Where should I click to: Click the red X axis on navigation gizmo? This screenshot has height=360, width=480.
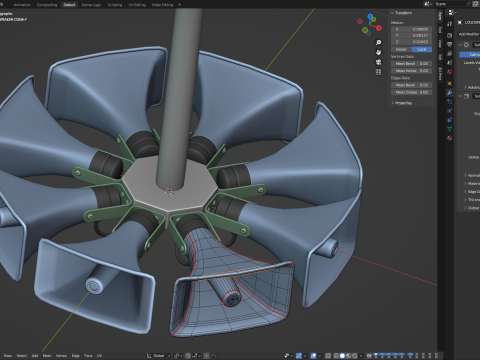379,28
